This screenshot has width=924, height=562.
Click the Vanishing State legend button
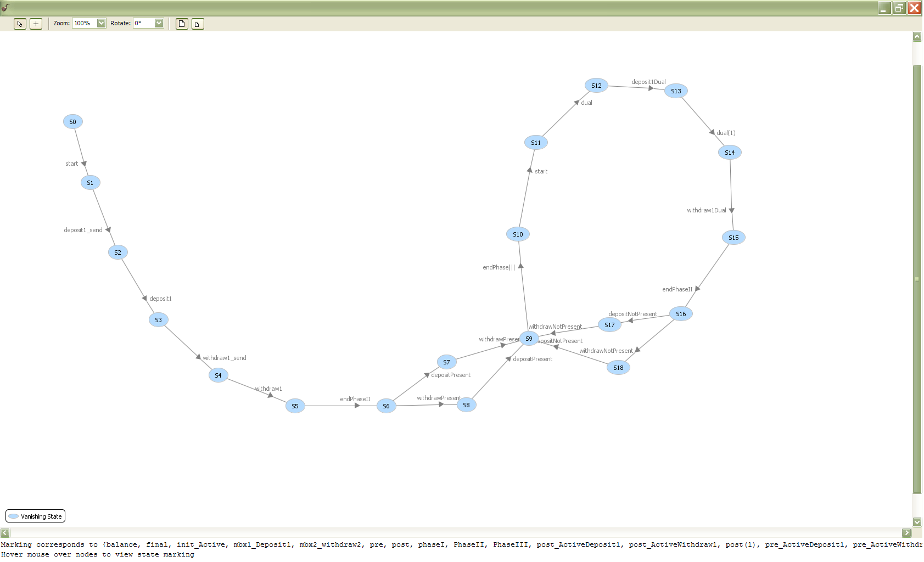point(35,516)
